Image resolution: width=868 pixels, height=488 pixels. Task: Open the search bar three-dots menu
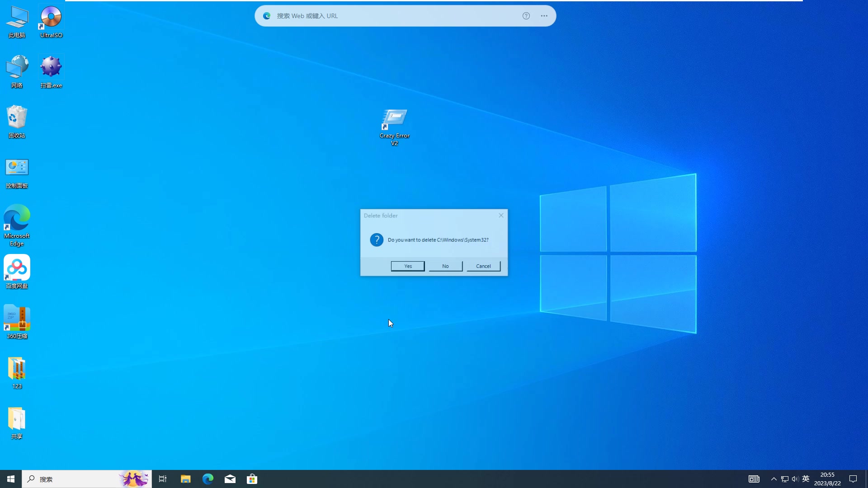[544, 16]
